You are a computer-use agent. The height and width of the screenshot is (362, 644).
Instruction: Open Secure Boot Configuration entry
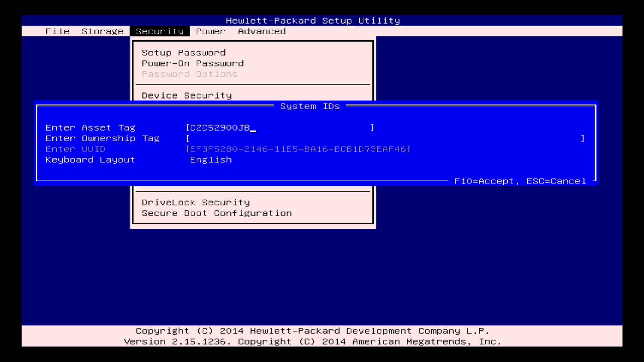click(217, 213)
